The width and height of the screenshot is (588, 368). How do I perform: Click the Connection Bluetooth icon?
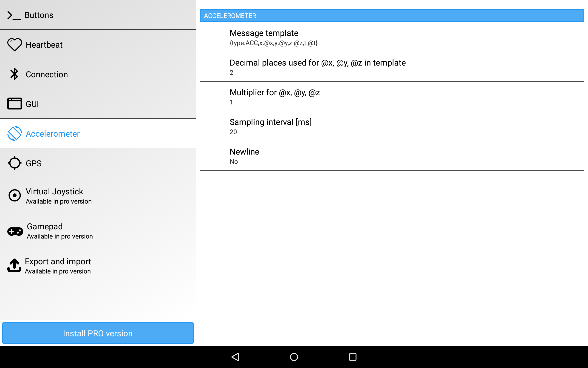click(x=14, y=74)
